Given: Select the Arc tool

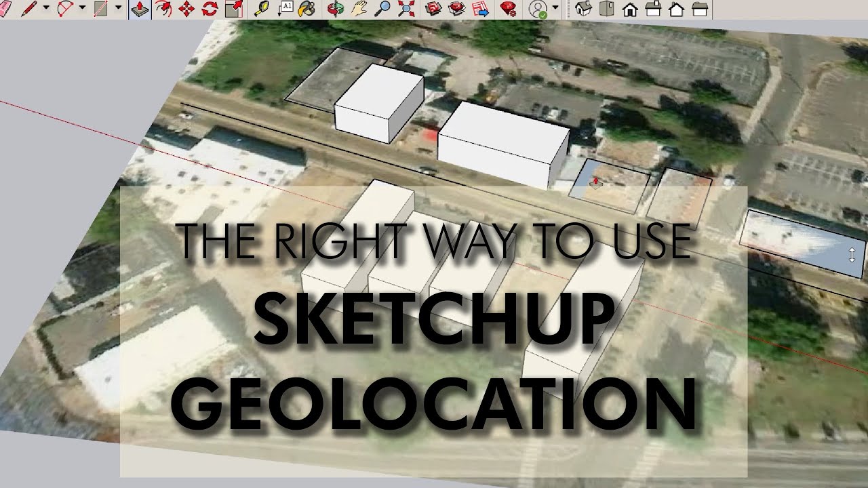Looking at the screenshot, I should pos(65,9).
